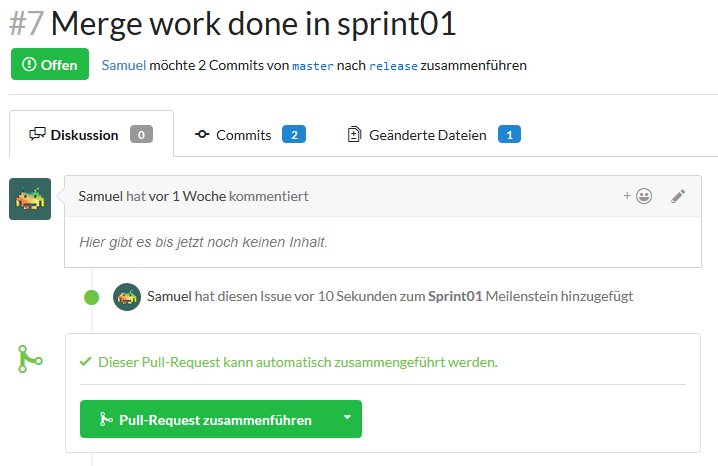Click the green timeline dot for milestone event
Viewport: 718px width, 466px height.
pyautogui.click(x=92, y=297)
